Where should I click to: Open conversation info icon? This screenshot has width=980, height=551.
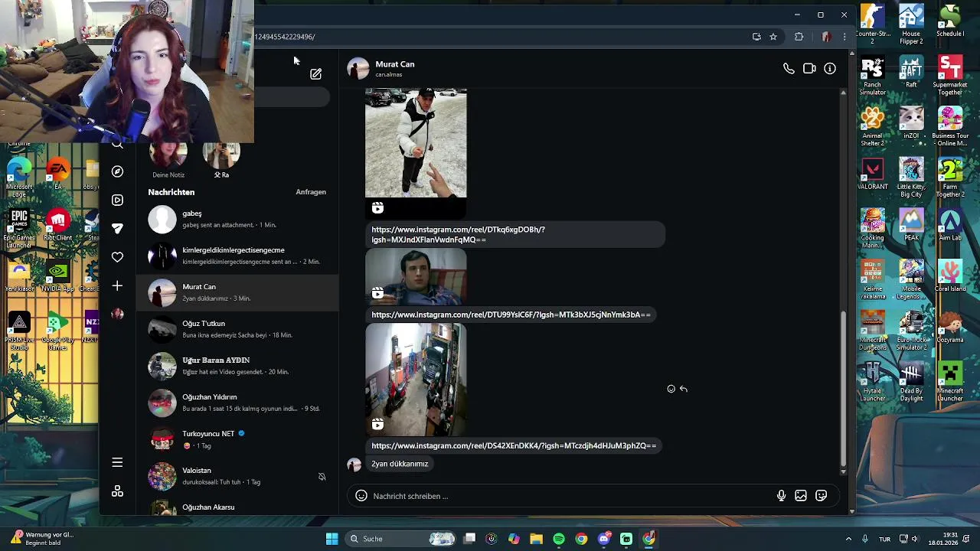(x=830, y=69)
